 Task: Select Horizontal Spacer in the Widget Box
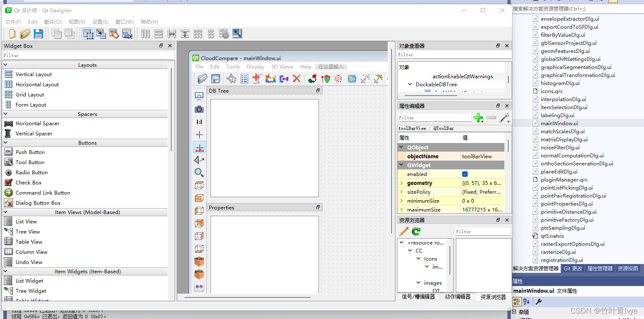point(37,124)
